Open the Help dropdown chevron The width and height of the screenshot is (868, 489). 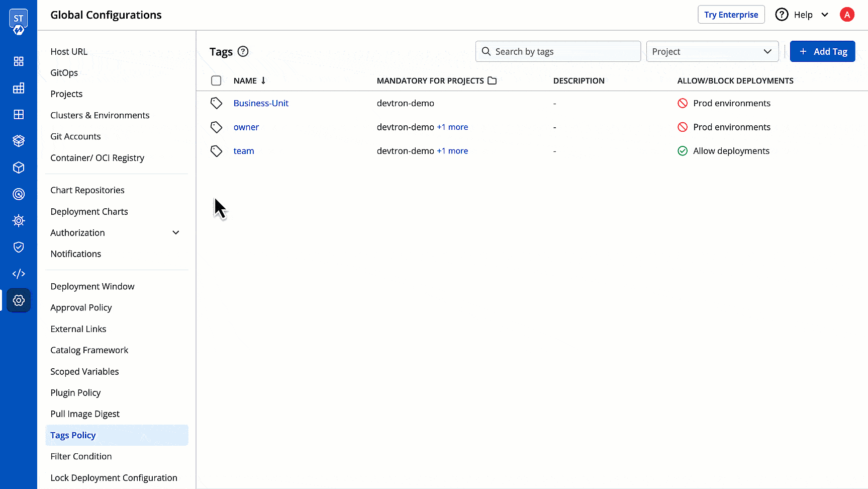[825, 15]
